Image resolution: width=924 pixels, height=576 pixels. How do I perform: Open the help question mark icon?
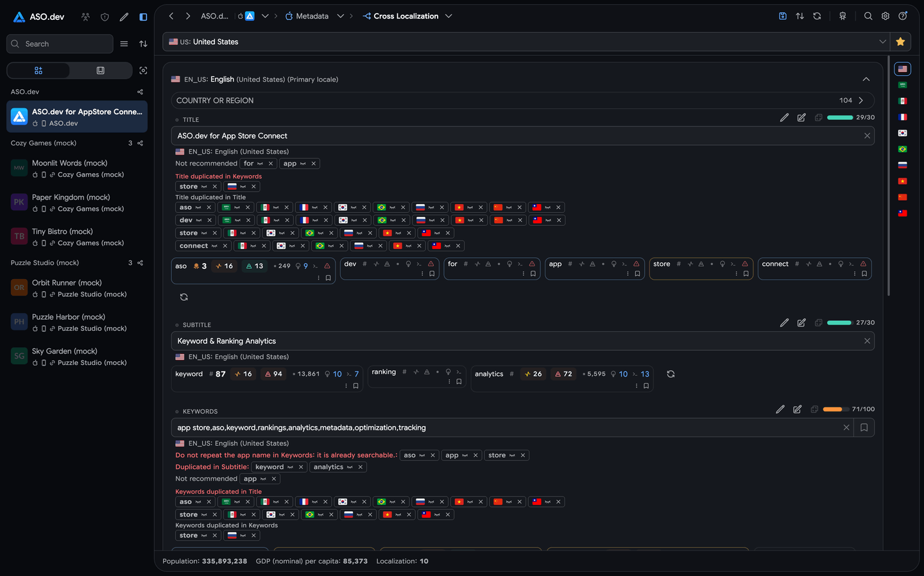[x=903, y=16]
